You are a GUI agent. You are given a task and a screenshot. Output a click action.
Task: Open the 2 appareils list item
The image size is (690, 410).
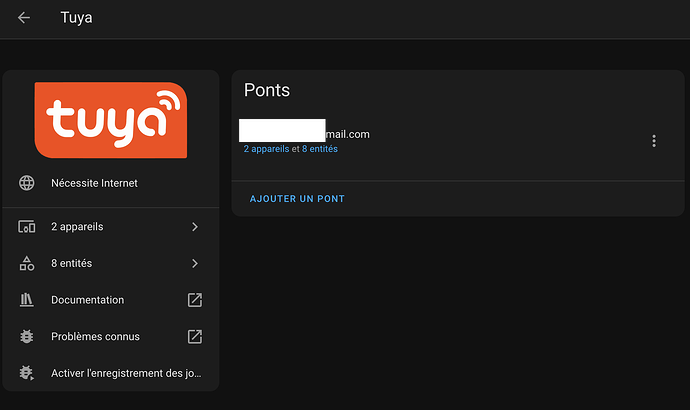click(x=111, y=227)
